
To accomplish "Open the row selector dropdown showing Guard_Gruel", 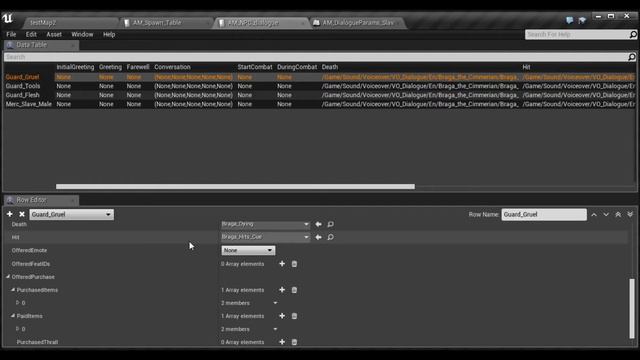I will [71, 214].
